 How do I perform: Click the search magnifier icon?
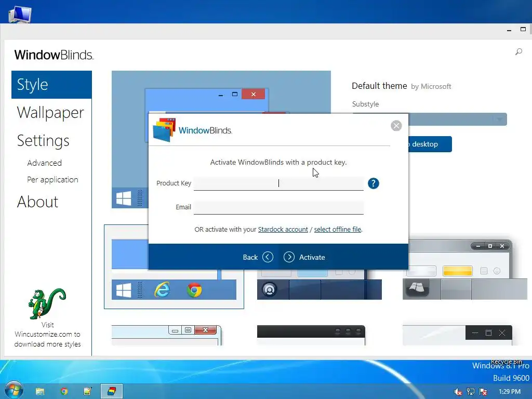(519, 51)
